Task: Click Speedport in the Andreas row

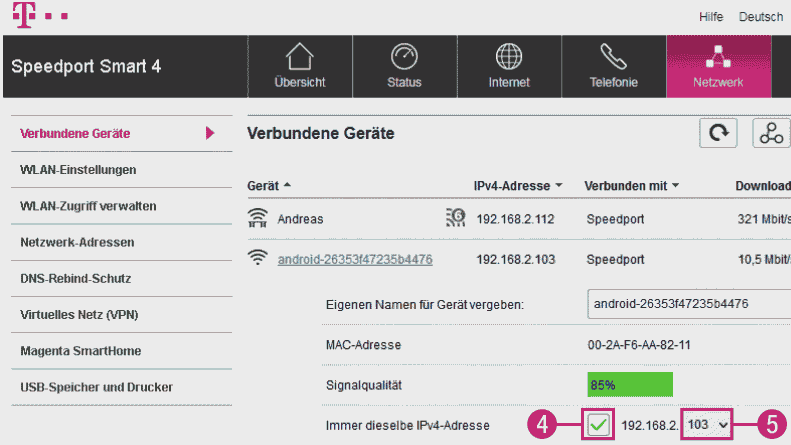Action: [615, 219]
